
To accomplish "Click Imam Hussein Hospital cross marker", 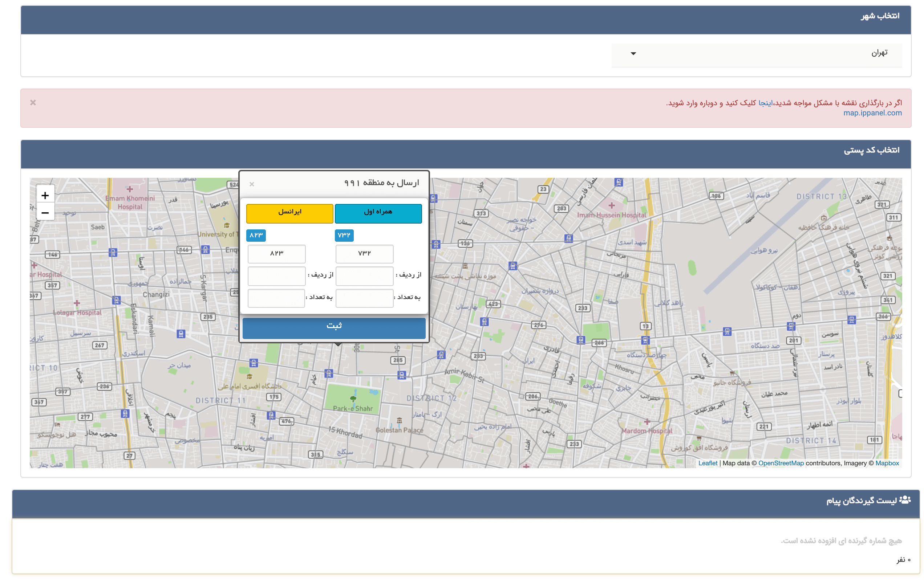I will (x=612, y=205).
